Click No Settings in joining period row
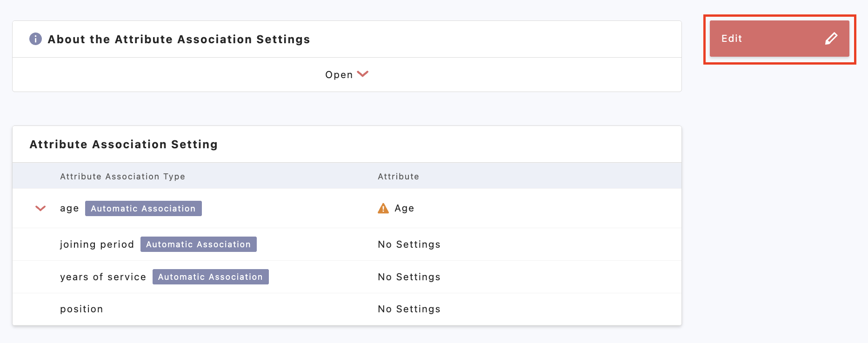 (x=409, y=244)
